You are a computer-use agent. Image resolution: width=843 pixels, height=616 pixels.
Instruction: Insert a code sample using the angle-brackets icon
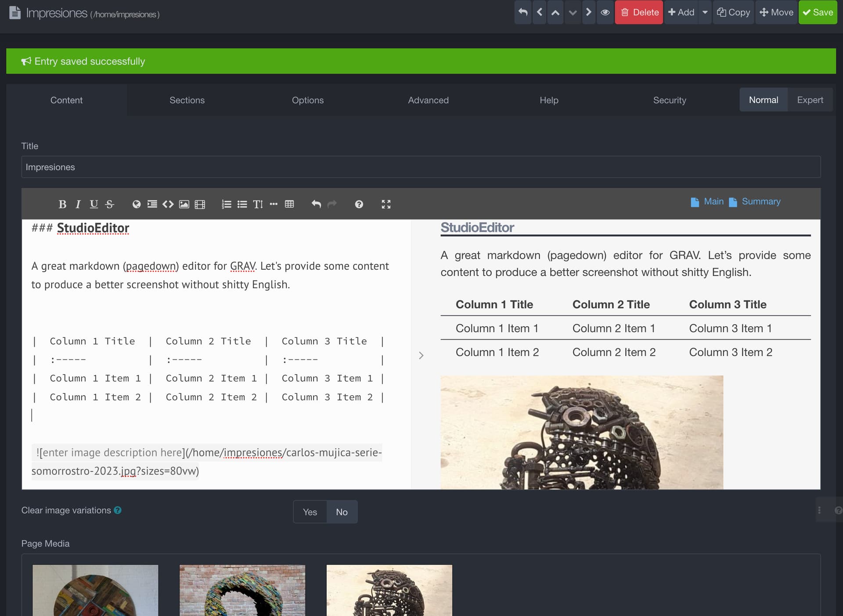[168, 204]
